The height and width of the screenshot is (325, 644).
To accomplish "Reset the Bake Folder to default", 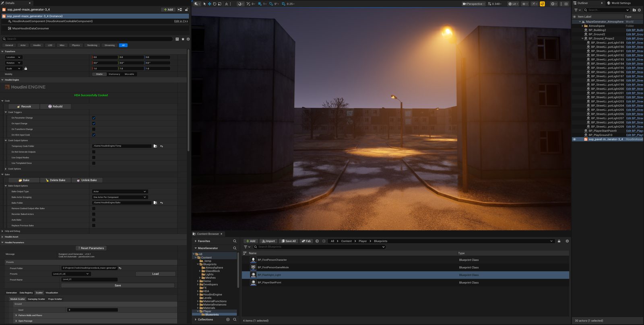I will pos(161,203).
